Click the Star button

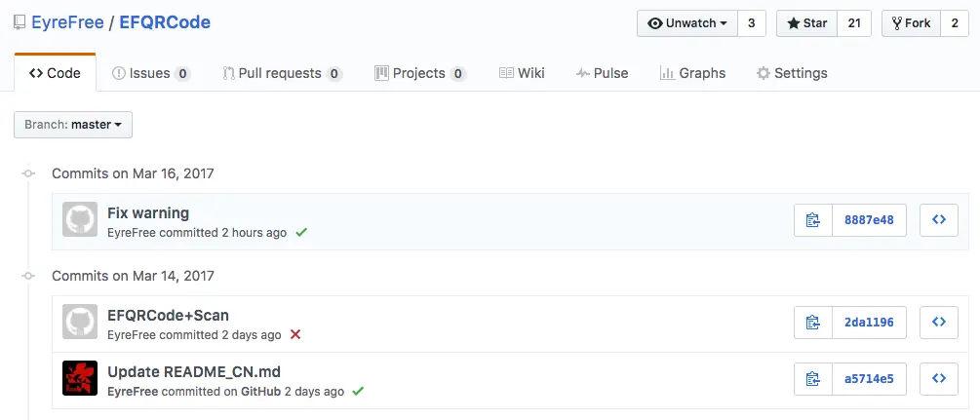click(x=805, y=23)
